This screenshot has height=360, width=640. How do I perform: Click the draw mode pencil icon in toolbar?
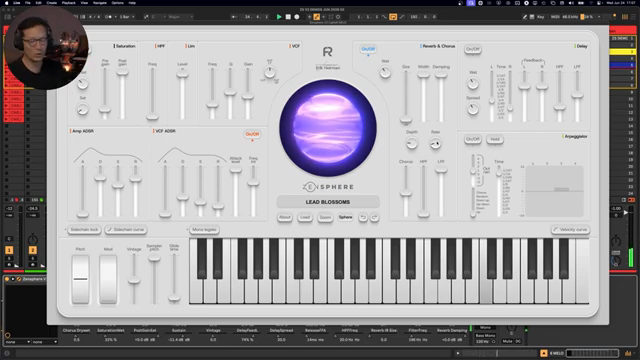525,17
